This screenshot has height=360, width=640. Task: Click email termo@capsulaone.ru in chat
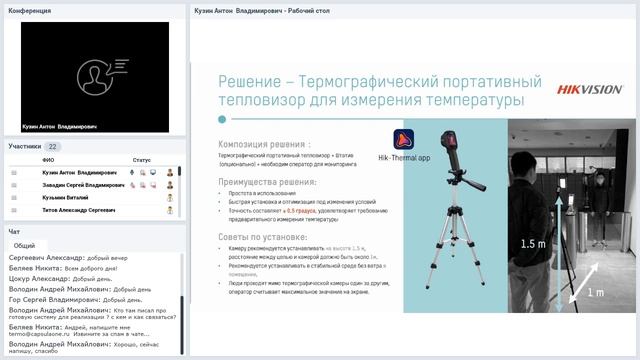39,334
